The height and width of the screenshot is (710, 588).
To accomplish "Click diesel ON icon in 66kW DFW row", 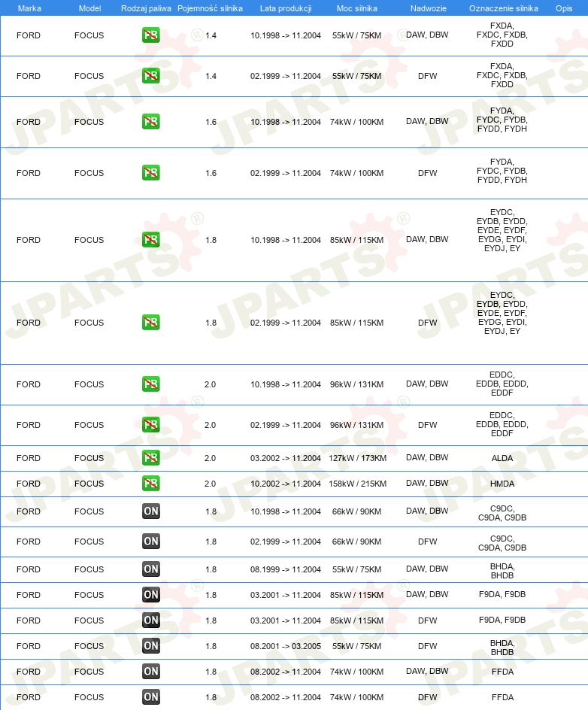I will click(150, 541).
